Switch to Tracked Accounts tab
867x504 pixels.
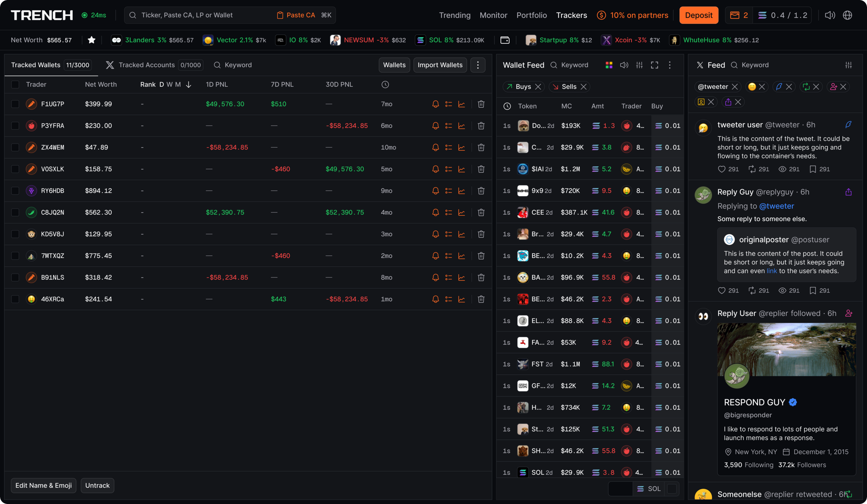pyautogui.click(x=154, y=65)
